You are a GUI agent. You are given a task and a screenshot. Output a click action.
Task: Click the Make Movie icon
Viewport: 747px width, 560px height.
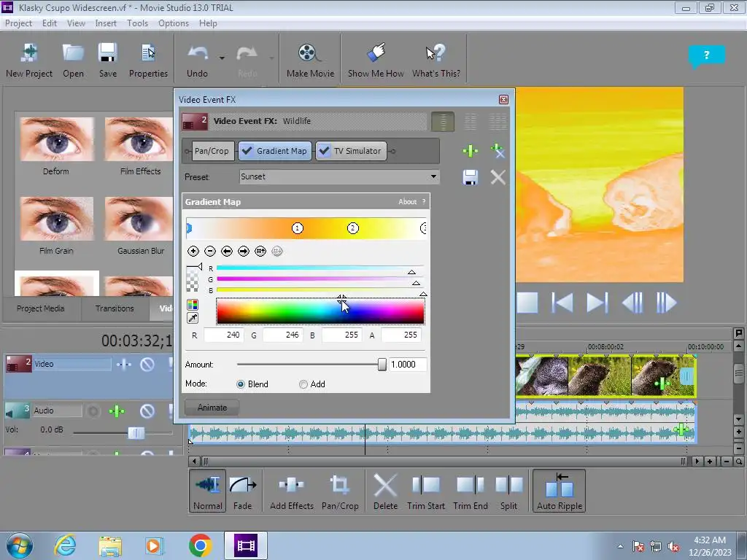(310, 61)
